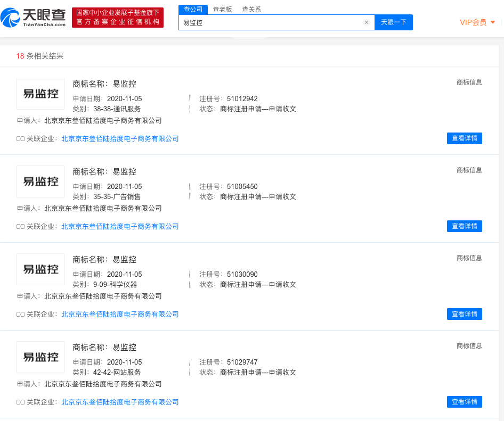
Task: Click link icon beside 关联企业 in 51005450 result
Action: click(20, 226)
